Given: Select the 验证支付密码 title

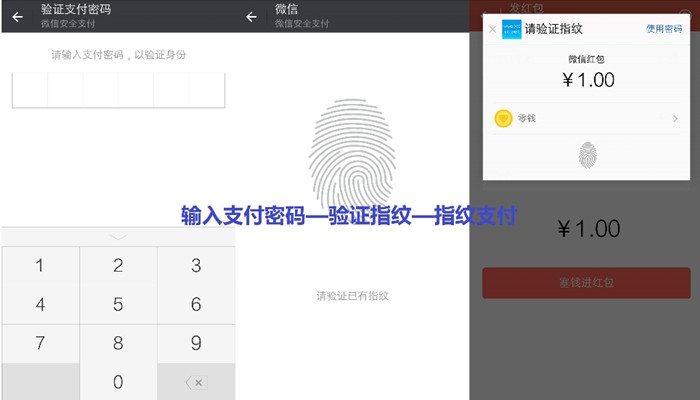Looking at the screenshot, I should (76, 9).
